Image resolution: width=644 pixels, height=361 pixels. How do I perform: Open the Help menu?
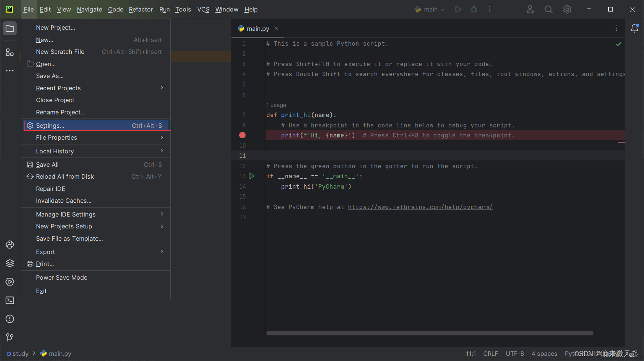click(251, 9)
